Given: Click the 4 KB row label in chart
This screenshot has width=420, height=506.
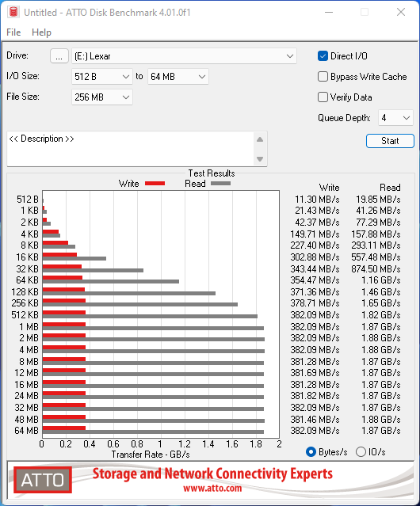Looking at the screenshot, I should click(x=29, y=234).
